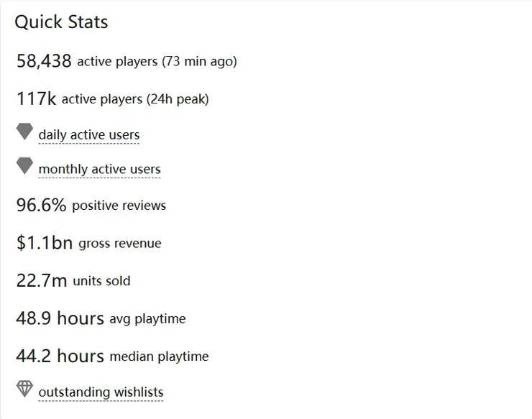Image resolution: width=532 pixels, height=419 pixels.
Task: Click the 48.9 hours average value
Action: point(60,318)
